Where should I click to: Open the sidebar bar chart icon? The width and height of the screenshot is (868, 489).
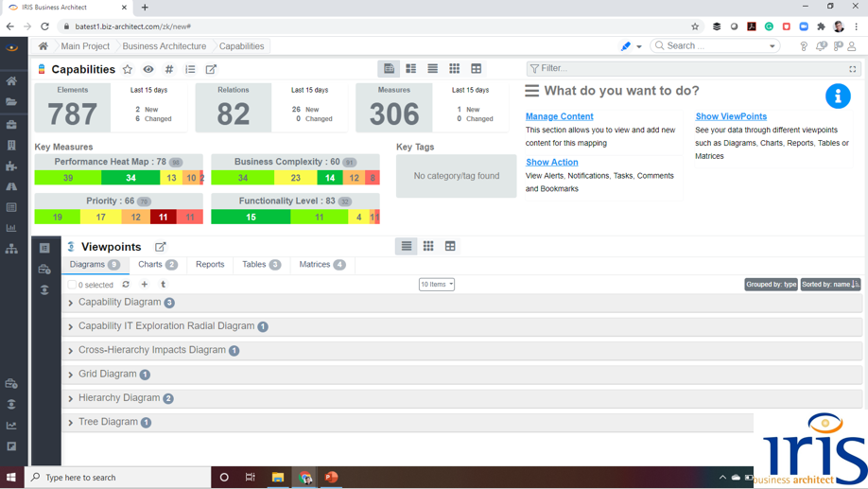pos(11,228)
